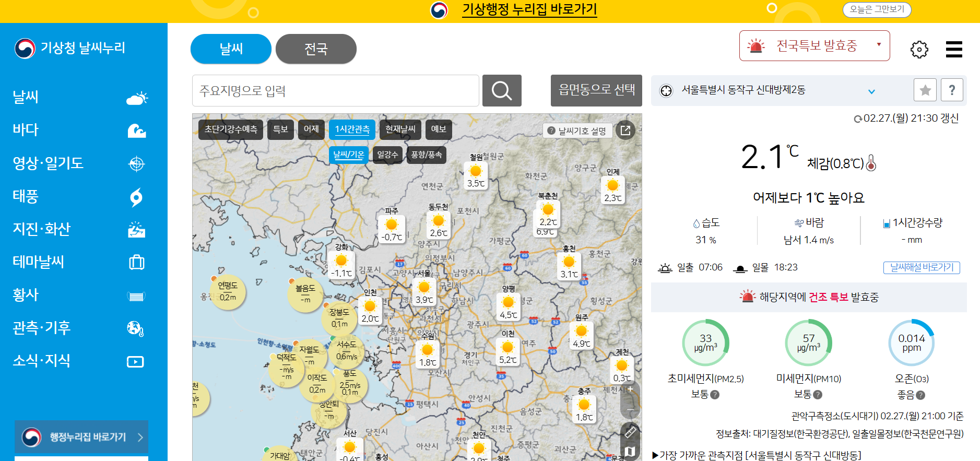Click the 서울 3.9℃ weather marker
Viewport: 980px width, 461px height.
tap(424, 291)
